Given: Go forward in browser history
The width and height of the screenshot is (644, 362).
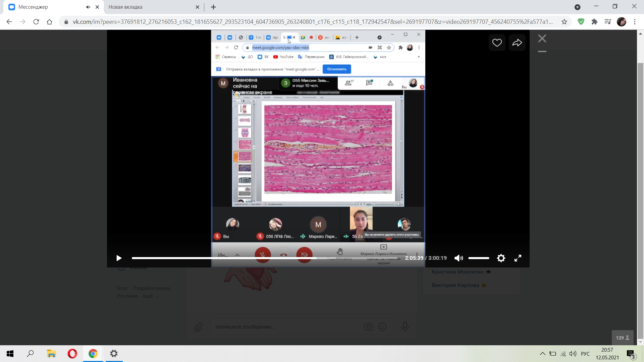Looking at the screenshot, I should (22, 22).
